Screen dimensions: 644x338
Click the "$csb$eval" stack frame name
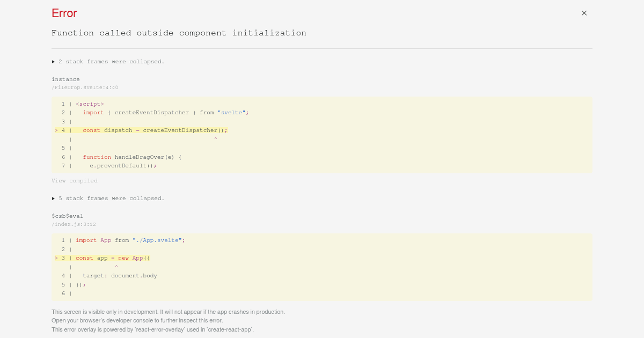[x=67, y=216]
